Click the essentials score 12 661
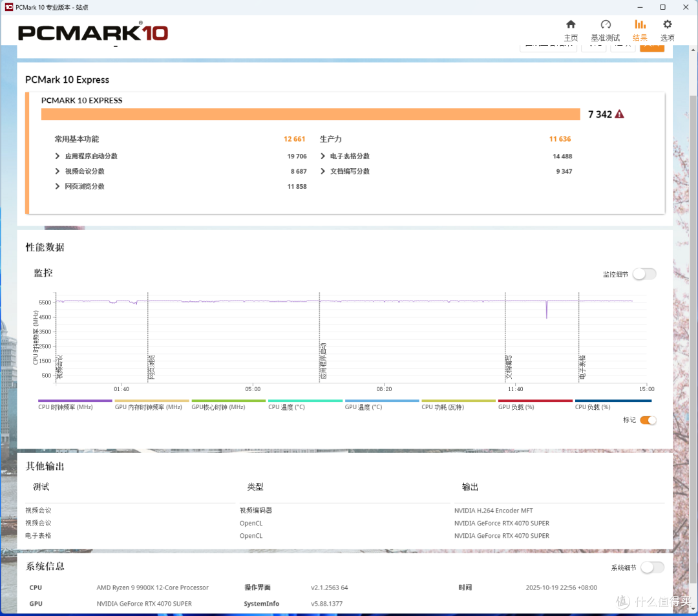The image size is (698, 616). (x=294, y=140)
